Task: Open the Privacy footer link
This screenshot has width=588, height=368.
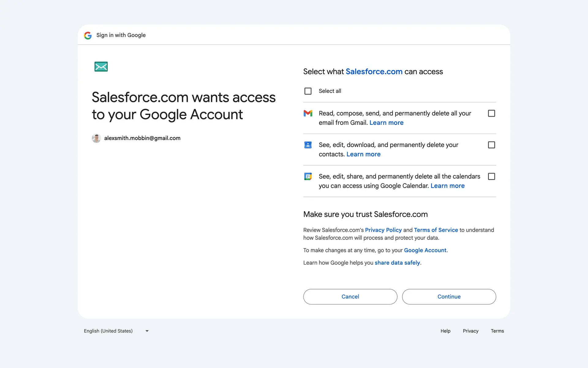Action: tap(470, 331)
